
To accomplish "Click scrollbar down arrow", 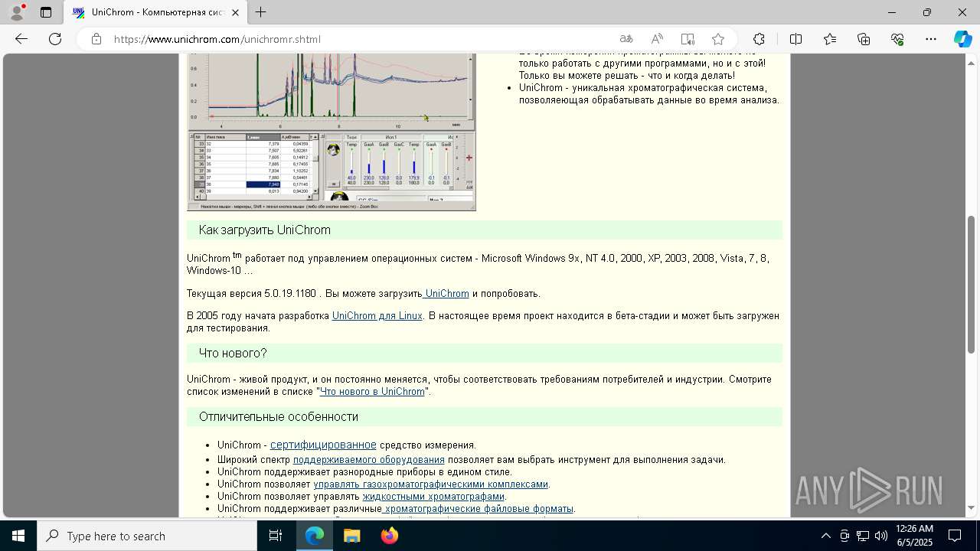I will (x=972, y=508).
